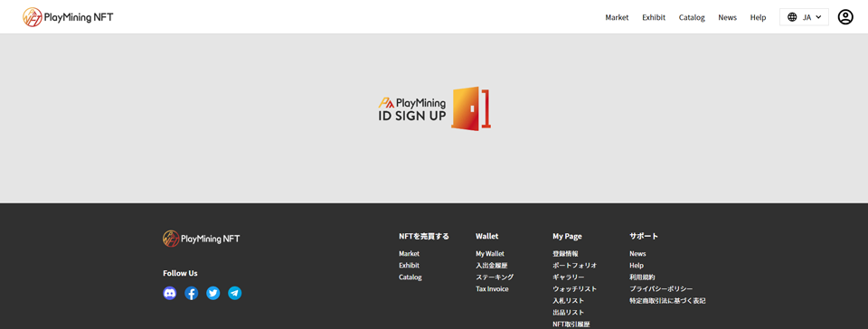Expand the JA language dropdown arrow
This screenshot has height=329, width=868.
pyautogui.click(x=818, y=17)
